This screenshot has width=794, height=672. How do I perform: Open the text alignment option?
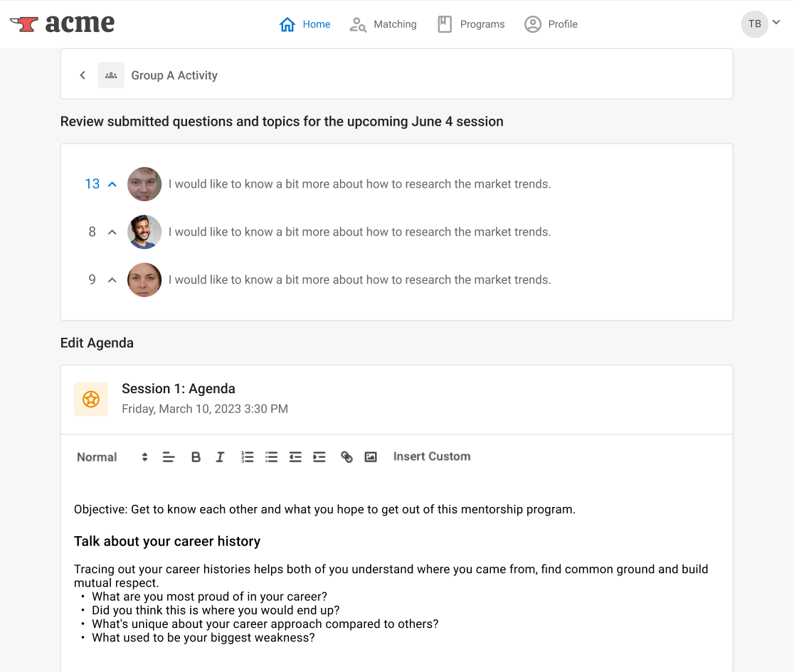(x=169, y=457)
